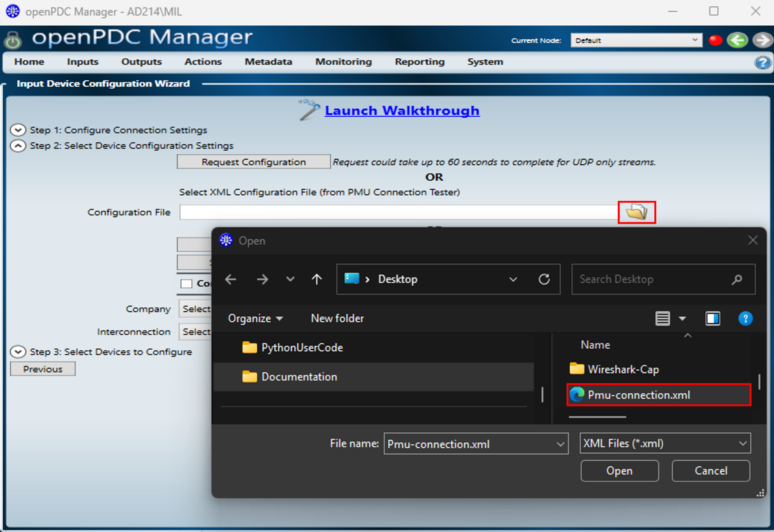774x532 pixels.
Task: Select the Pmu-connection.xml file
Action: coord(638,395)
